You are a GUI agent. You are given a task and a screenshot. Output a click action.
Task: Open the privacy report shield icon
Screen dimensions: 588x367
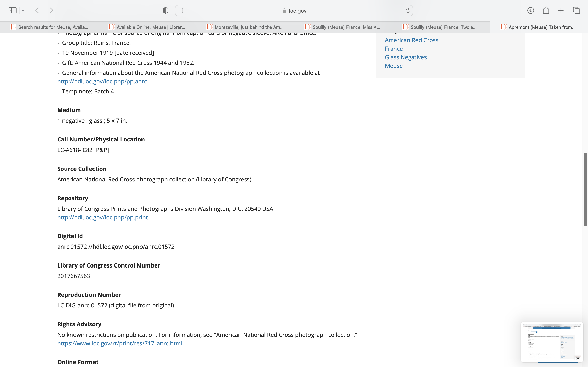(x=165, y=10)
